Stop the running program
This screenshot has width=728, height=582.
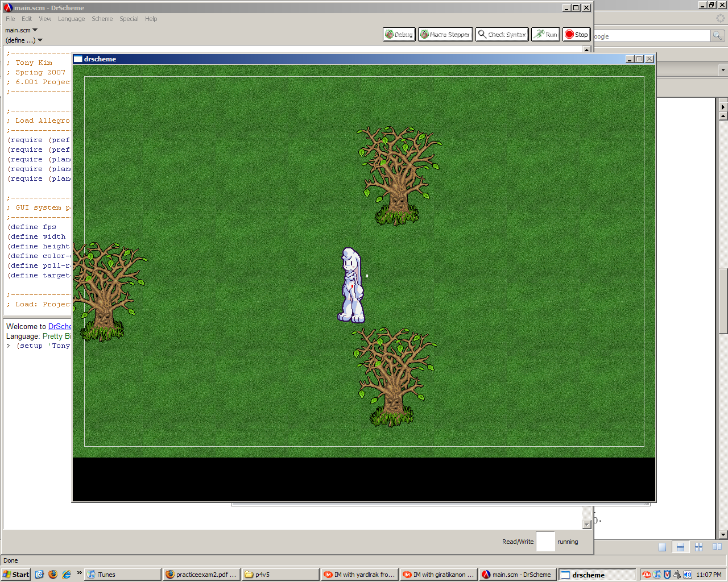576,35
